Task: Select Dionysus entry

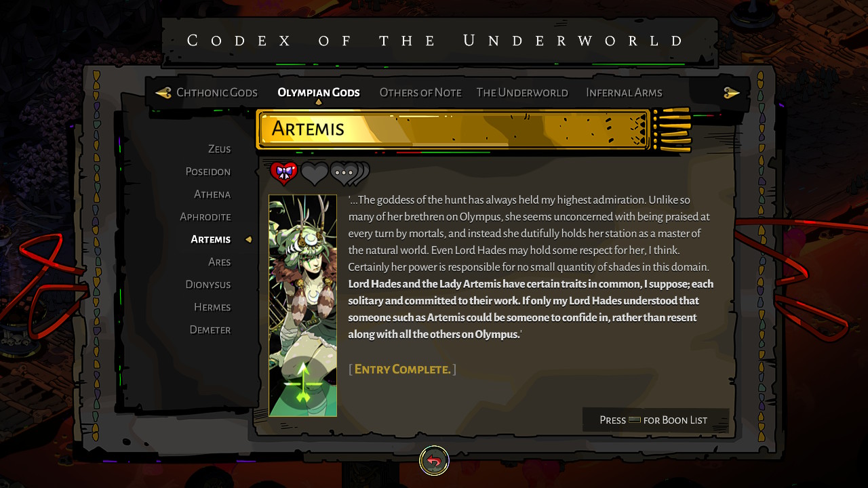Action: (208, 285)
